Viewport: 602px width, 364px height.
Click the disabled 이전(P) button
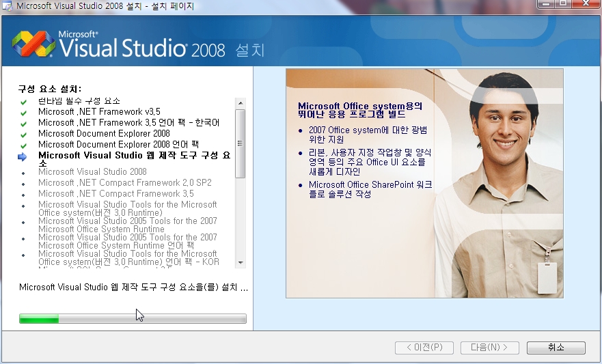[424, 348]
